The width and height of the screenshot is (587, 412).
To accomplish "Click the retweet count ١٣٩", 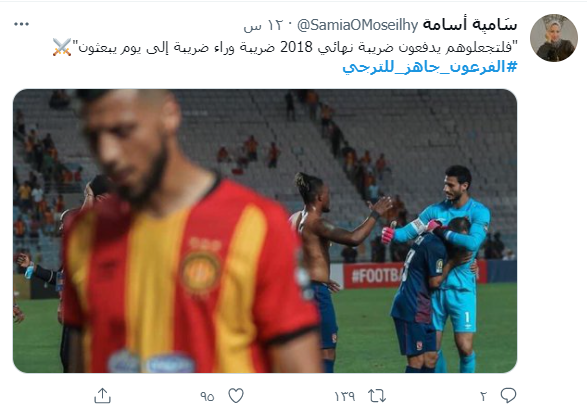I will click(x=345, y=396).
